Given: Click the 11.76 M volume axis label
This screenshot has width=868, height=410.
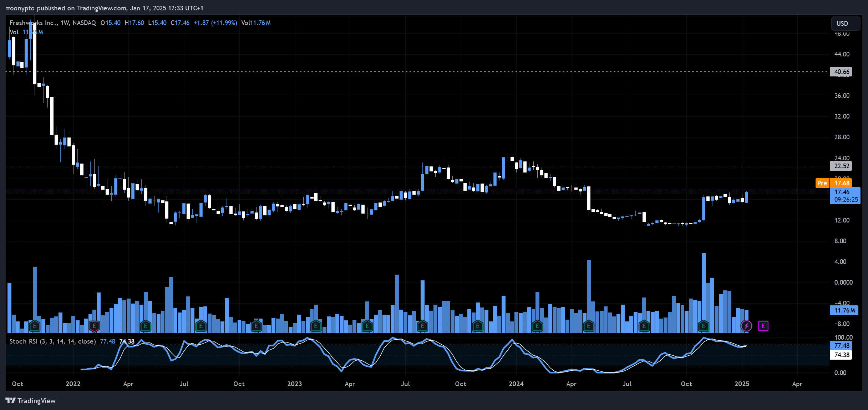Looking at the screenshot, I should click(x=844, y=310).
